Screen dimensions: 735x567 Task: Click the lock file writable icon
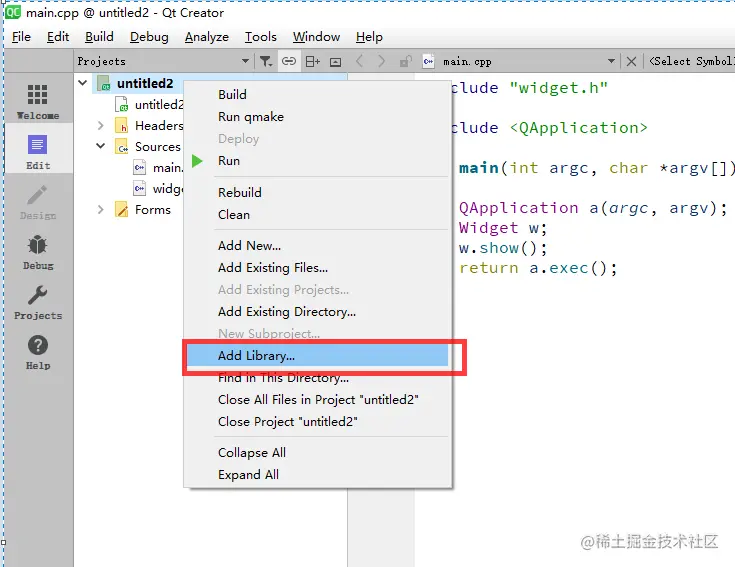tap(405, 61)
